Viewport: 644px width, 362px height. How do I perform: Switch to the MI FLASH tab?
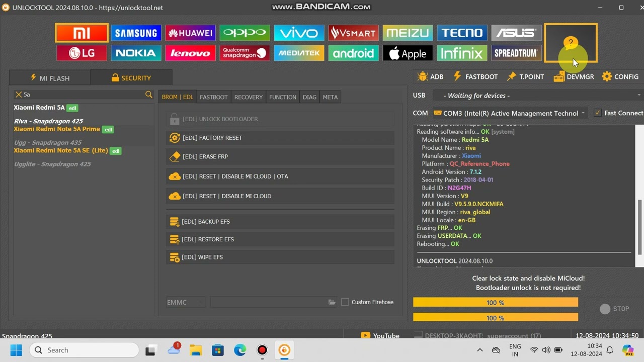click(x=50, y=78)
